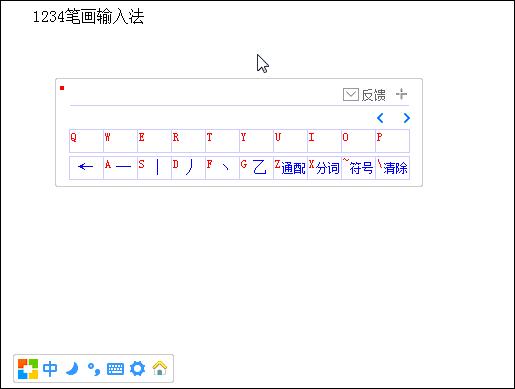The height and width of the screenshot is (389, 515).
Task: Toggle the punctuation mode icon
Action: coord(94,369)
